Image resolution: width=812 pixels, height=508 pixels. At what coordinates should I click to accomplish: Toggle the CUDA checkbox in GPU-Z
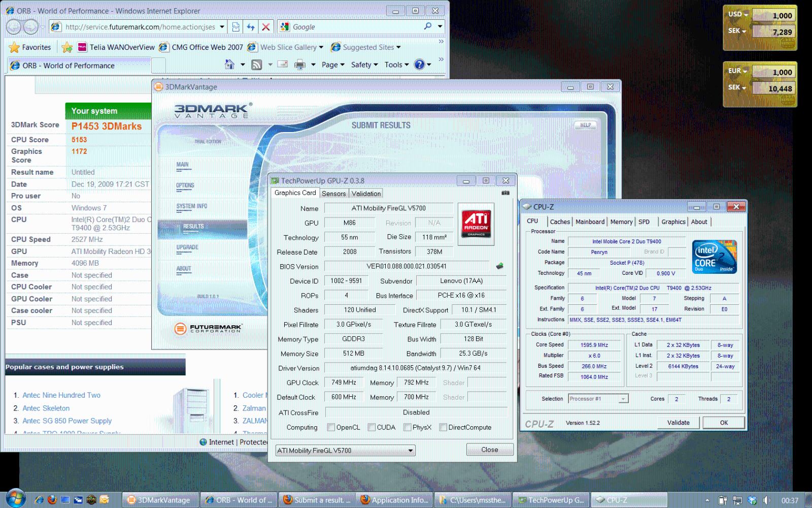tap(371, 427)
